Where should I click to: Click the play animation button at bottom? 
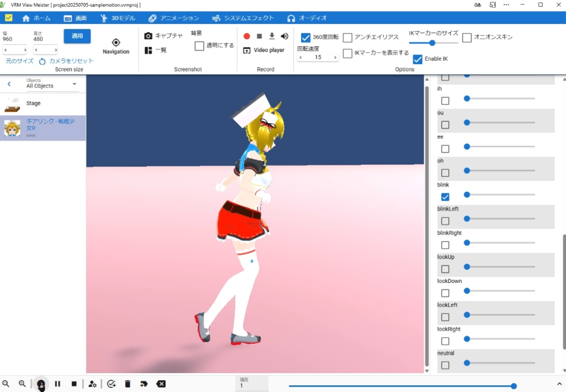41,384
